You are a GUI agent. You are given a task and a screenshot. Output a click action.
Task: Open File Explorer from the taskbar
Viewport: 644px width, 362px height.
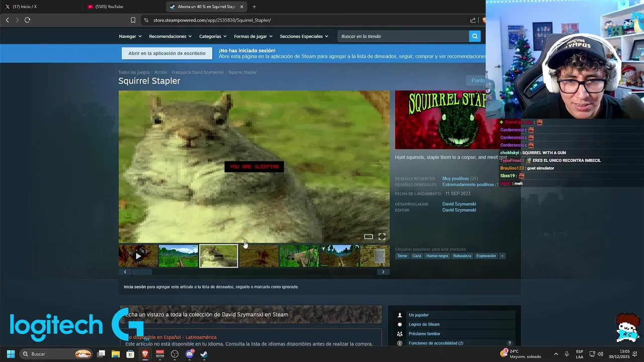(116, 354)
